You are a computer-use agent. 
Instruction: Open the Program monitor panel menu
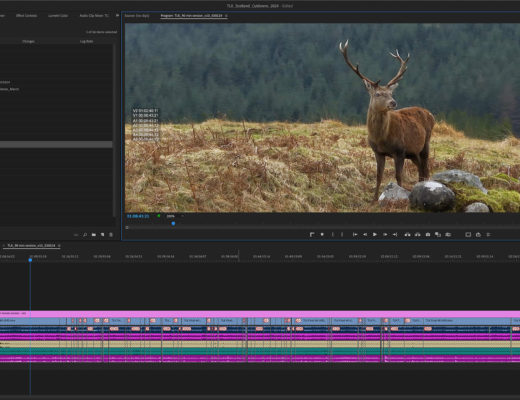226,16
